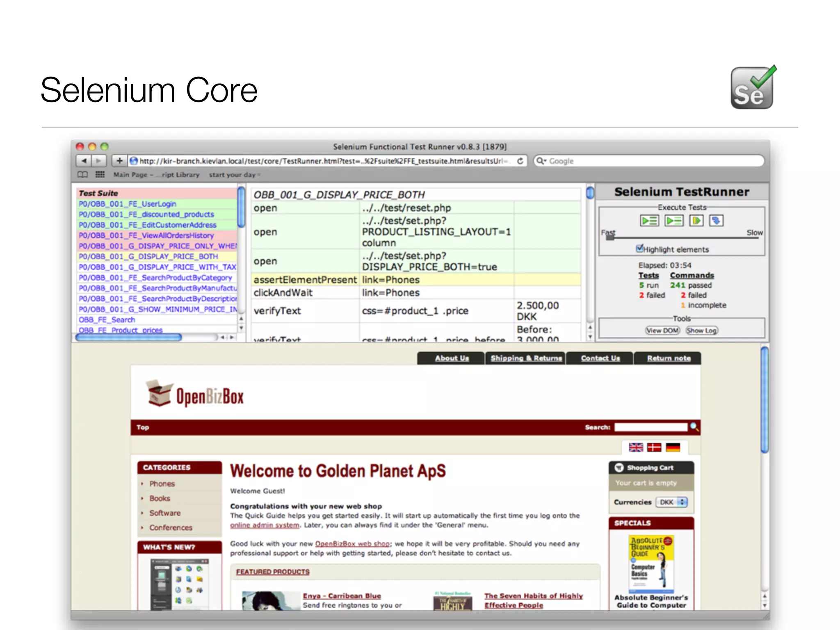Select the Danish flag language

click(x=654, y=447)
